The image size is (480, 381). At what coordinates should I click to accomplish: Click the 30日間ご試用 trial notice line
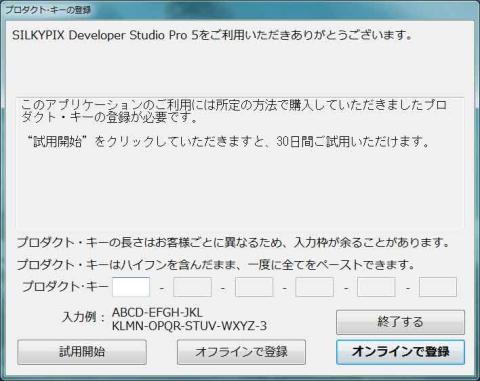coord(229,142)
